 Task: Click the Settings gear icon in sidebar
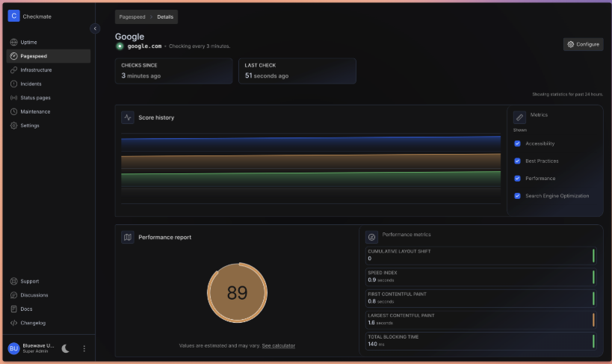(13, 126)
